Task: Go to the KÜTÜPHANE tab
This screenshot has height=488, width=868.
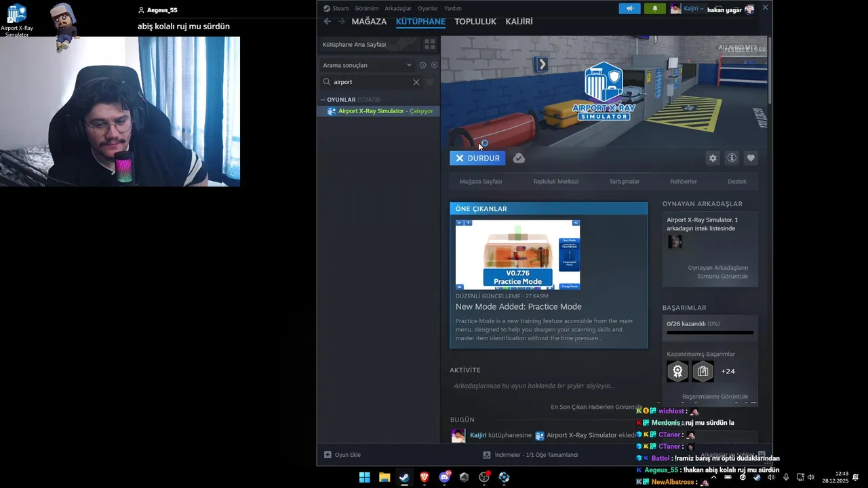Action: [420, 22]
